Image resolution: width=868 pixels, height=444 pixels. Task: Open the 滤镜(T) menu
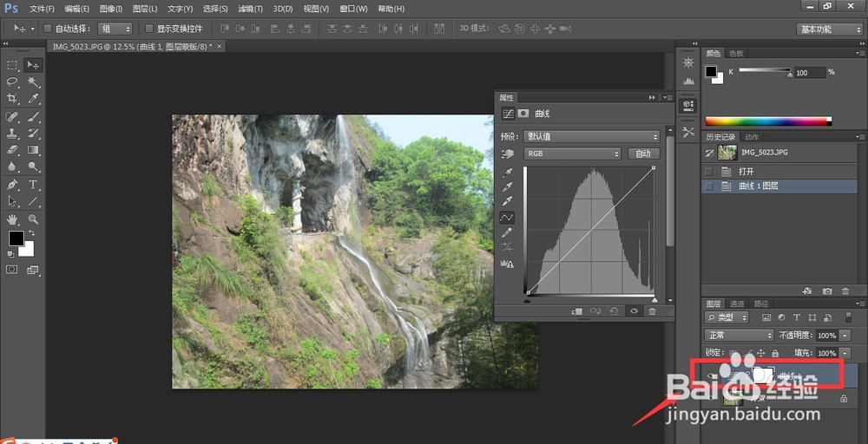tap(251, 9)
